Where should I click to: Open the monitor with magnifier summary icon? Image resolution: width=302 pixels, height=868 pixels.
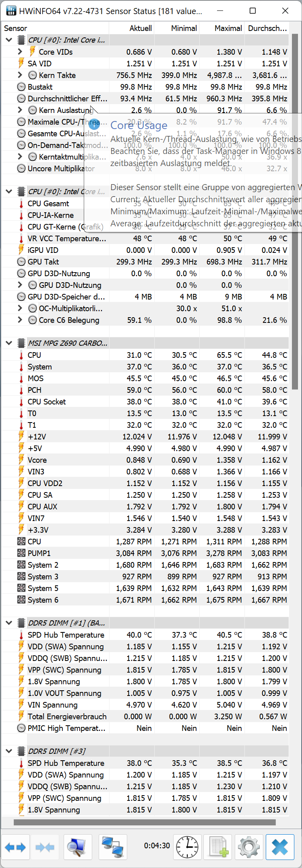78,847
